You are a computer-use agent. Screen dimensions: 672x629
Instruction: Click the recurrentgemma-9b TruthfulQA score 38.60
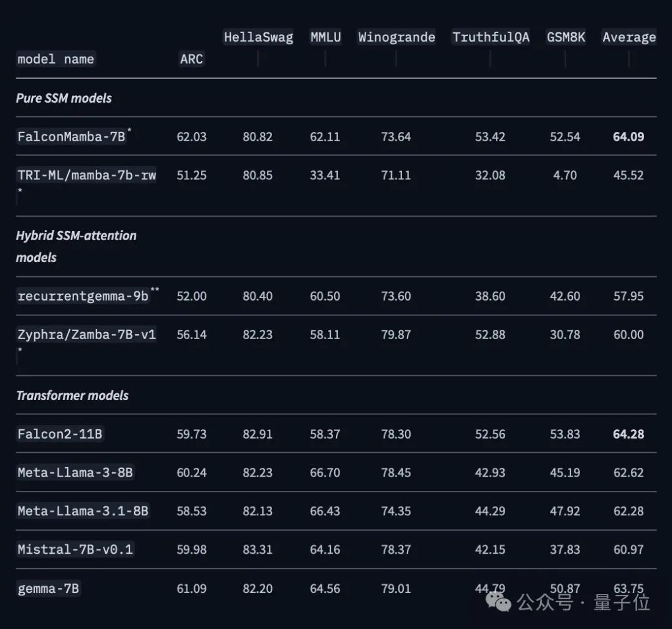[490, 296]
